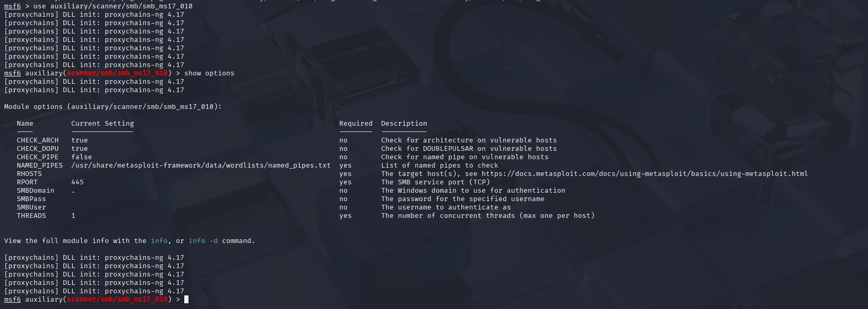Click the 'use auxiliary/scanner' command on top line
Image resolution: width=868 pixels, height=309 pixels.
coord(113,6)
